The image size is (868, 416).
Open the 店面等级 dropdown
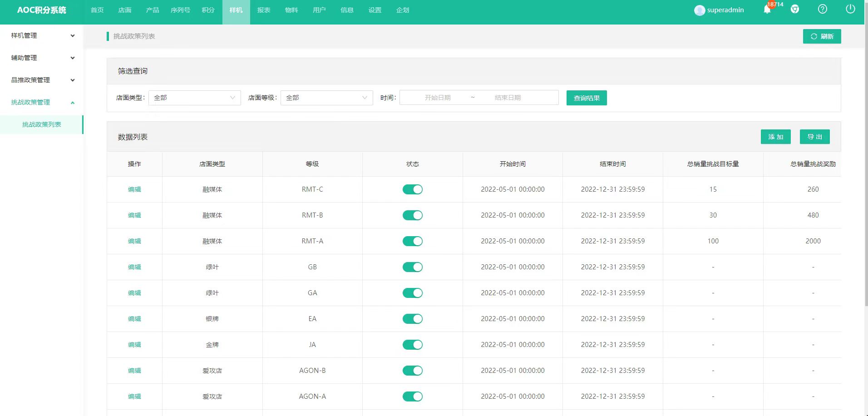(x=327, y=98)
